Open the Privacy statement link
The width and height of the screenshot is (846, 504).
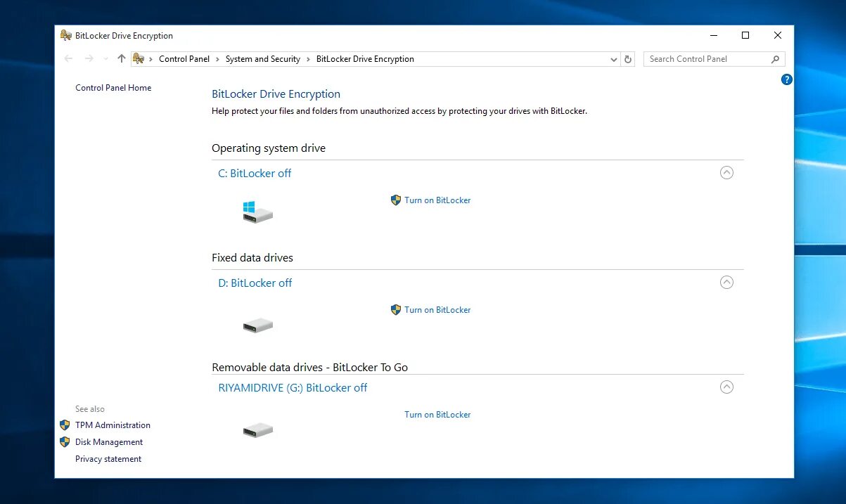108,459
